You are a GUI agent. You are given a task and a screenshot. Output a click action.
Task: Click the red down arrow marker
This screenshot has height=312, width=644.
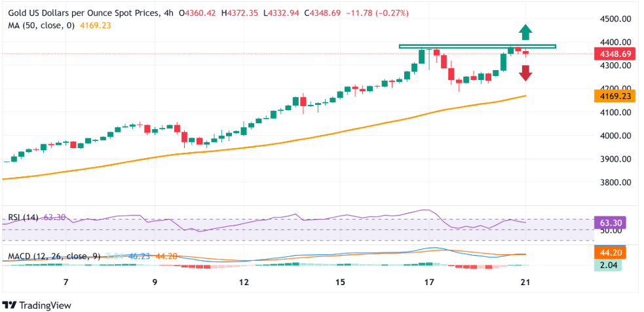[525, 73]
